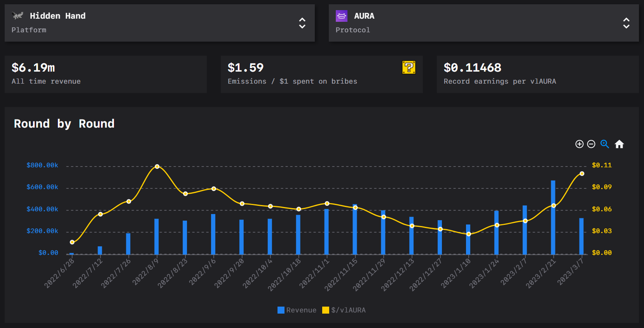Click the 2022/11/29 date axis label

[x=369, y=274]
